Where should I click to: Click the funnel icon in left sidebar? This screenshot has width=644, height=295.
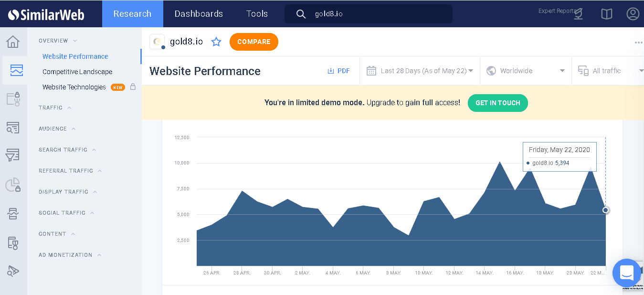[13, 155]
